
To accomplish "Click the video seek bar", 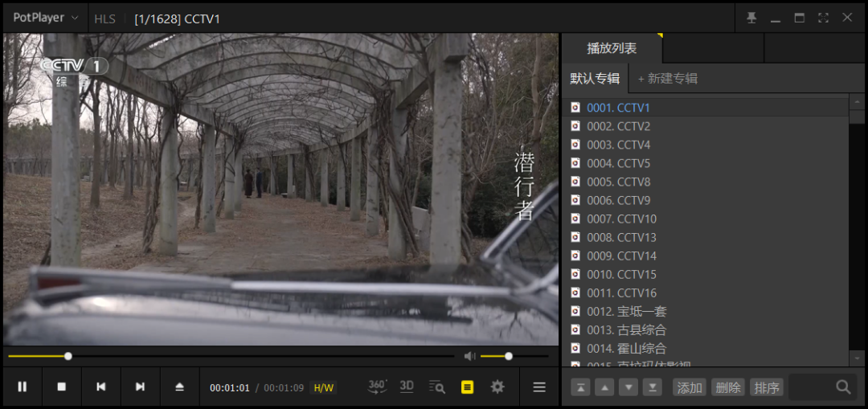I will click(x=241, y=356).
